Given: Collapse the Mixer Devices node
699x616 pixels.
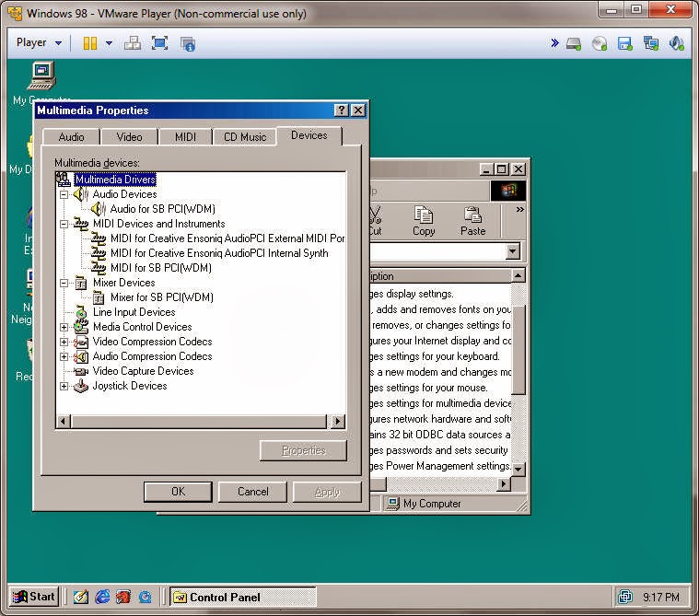Looking at the screenshot, I should point(64,283).
